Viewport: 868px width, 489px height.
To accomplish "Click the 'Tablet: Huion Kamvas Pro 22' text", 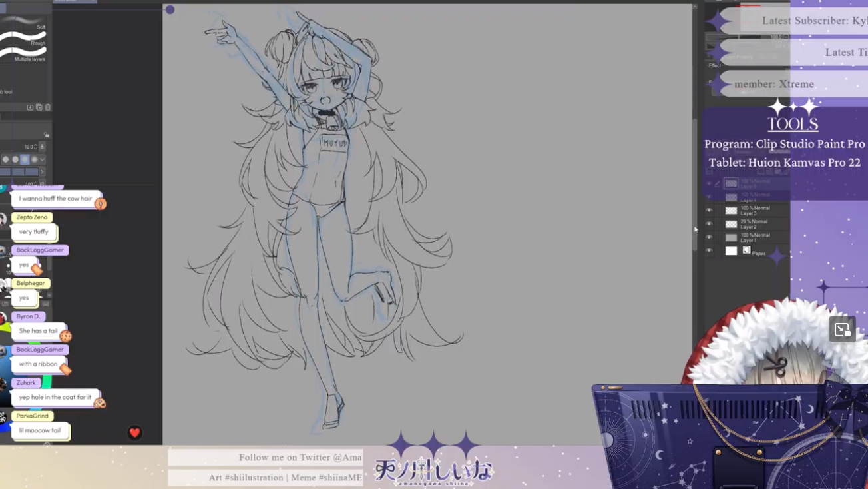I will (785, 163).
